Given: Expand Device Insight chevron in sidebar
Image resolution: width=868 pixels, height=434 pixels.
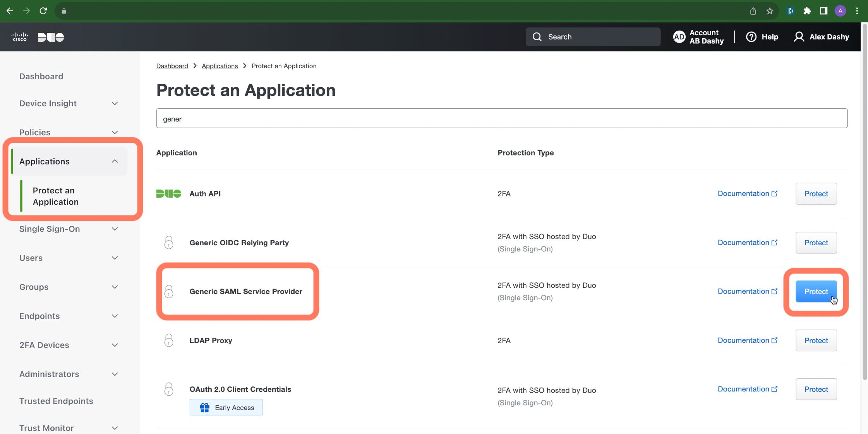Looking at the screenshot, I should [115, 103].
